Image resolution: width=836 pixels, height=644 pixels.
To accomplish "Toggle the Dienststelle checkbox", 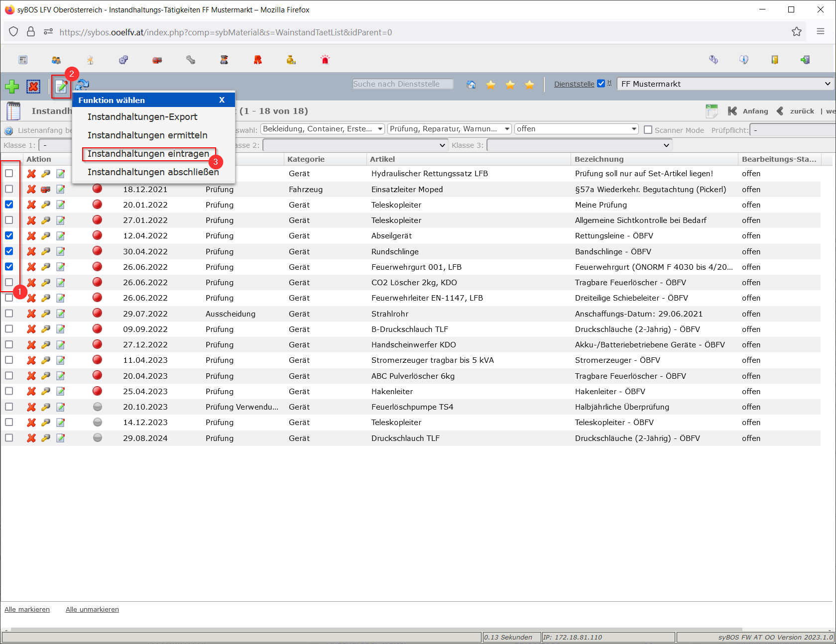I will [601, 84].
